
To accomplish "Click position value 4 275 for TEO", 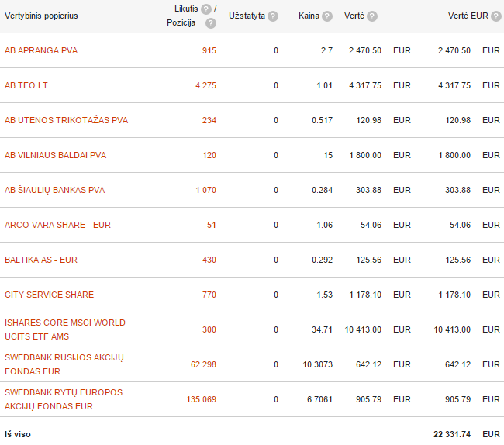I will [x=205, y=85].
